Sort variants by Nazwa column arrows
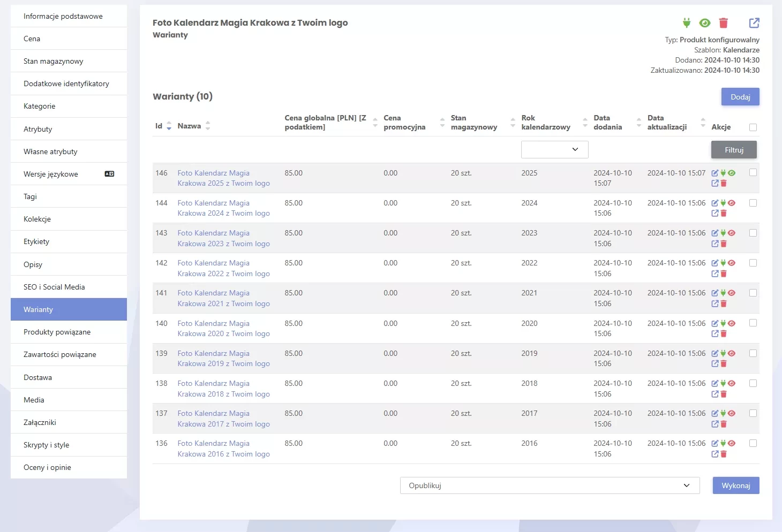The width and height of the screenshot is (782, 532). click(x=208, y=126)
